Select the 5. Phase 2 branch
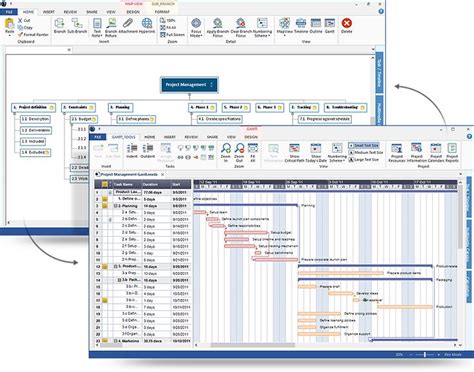This screenshot has width=474, height=372. 236,107
